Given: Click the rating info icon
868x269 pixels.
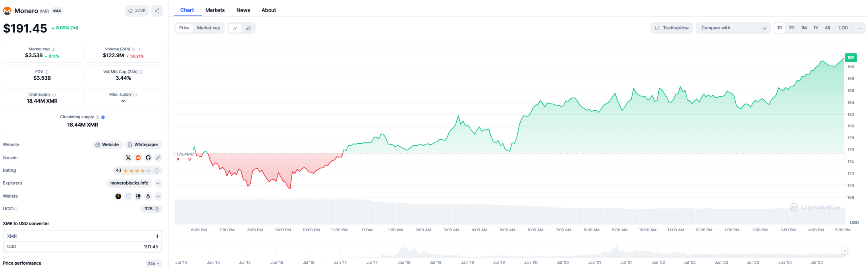Looking at the screenshot, I should point(157,171).
